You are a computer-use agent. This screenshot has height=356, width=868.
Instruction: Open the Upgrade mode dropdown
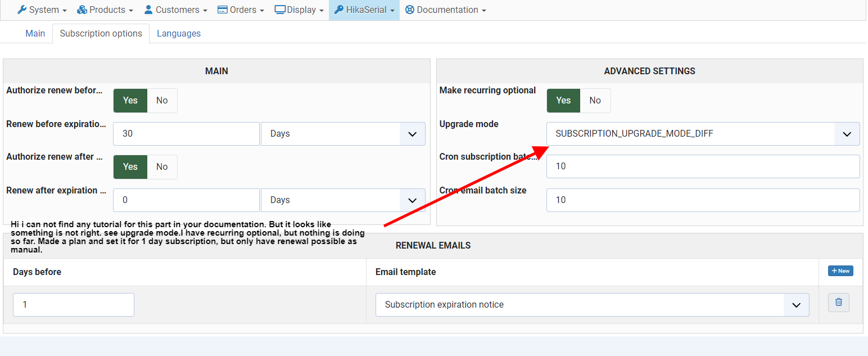tap(703, 134)
